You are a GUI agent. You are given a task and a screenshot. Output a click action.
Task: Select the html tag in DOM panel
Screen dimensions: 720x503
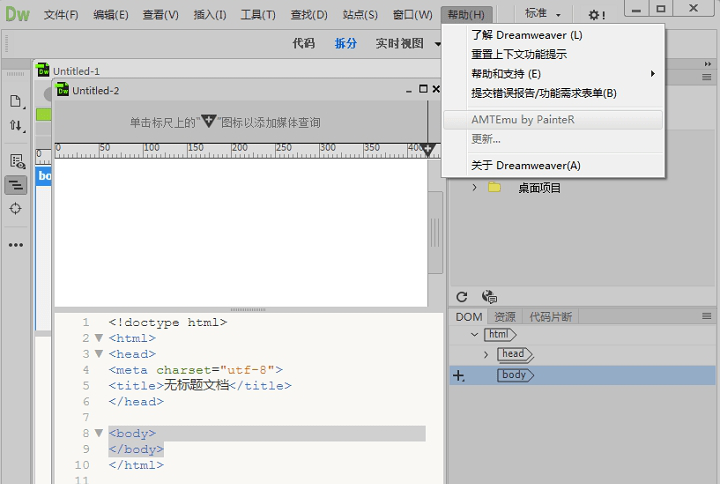point(500,334)
